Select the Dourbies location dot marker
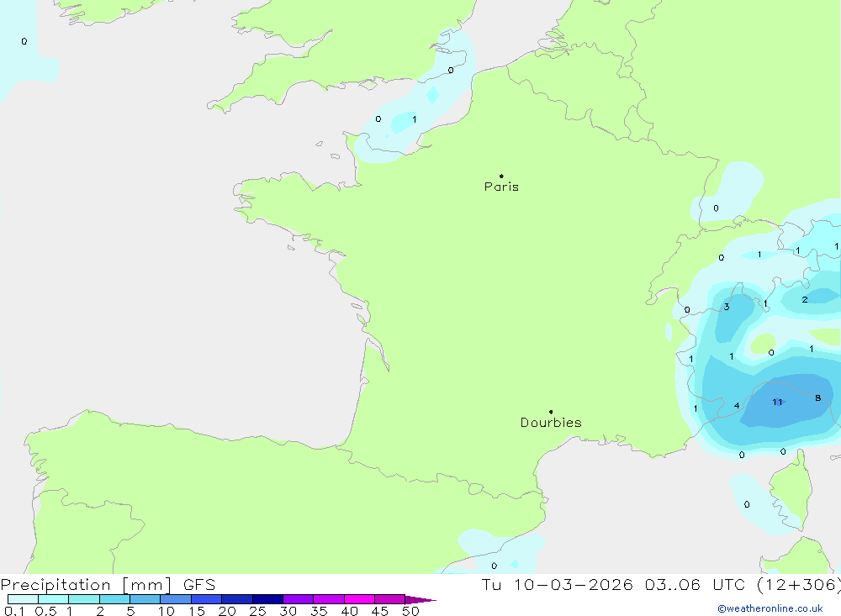This screenshot has height=616, width=841. point(551,412)
